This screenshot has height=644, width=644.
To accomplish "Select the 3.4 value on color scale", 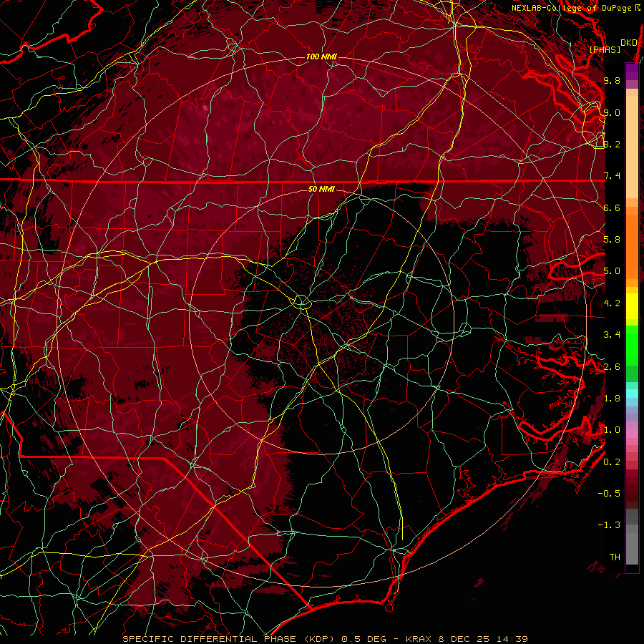I will (x=612, y=335).
